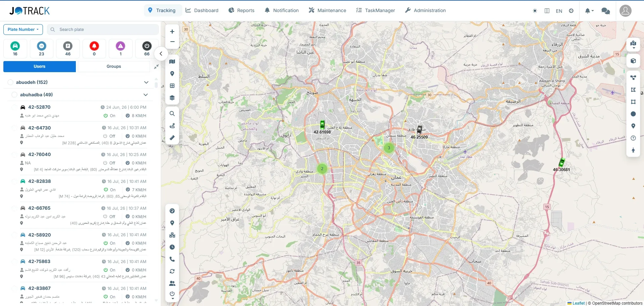Screen dimensions: 644x306
Task: Check vehicle 42-75863 selection circle
Action: 14,262
